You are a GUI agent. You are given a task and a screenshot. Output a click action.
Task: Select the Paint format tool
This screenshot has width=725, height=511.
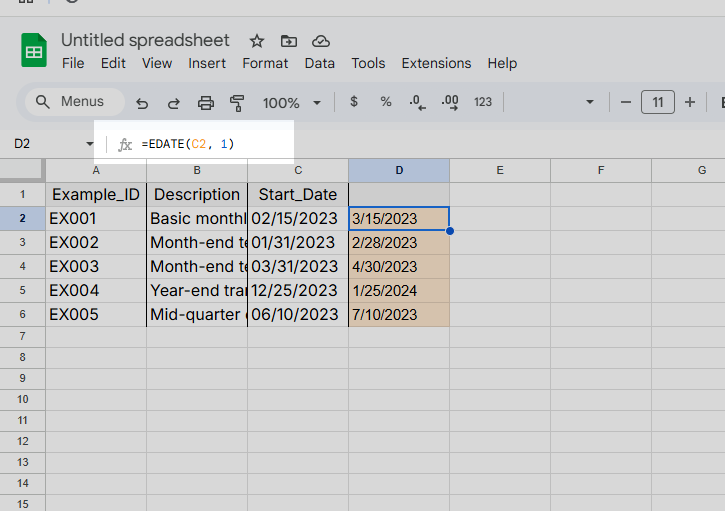(237, 103)
